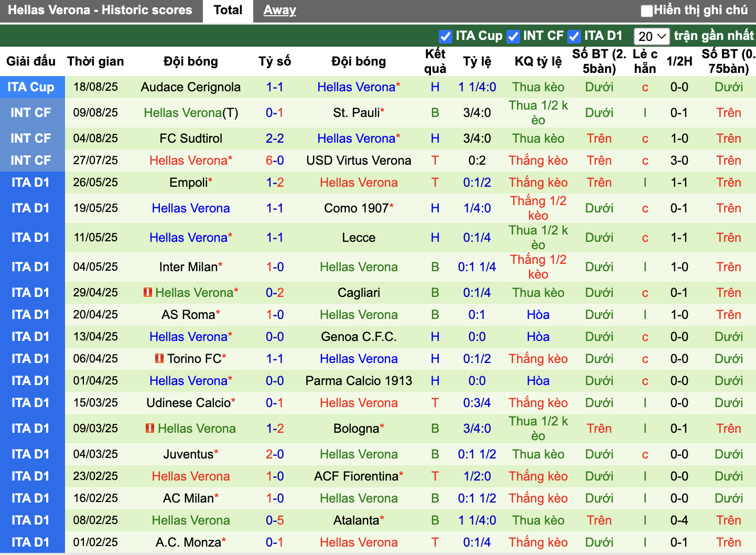Screen dimensions: 756x555
Task: Click the 2-2 score of FC Sudtirol match
Action: 275,138
